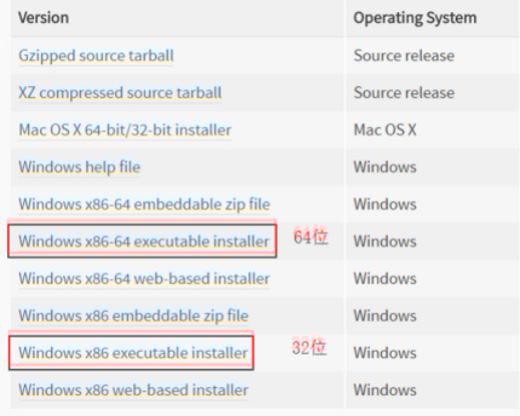Click the Mac OS X operating system cell

click(385, 130)
